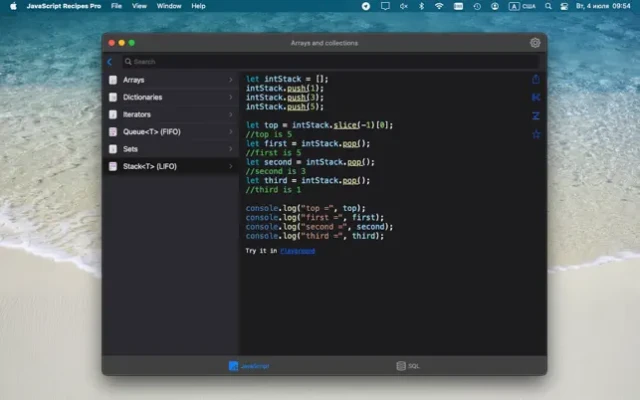Mark the recipe as favorite with the star
640x400 pixels.
tap(536, 134)
